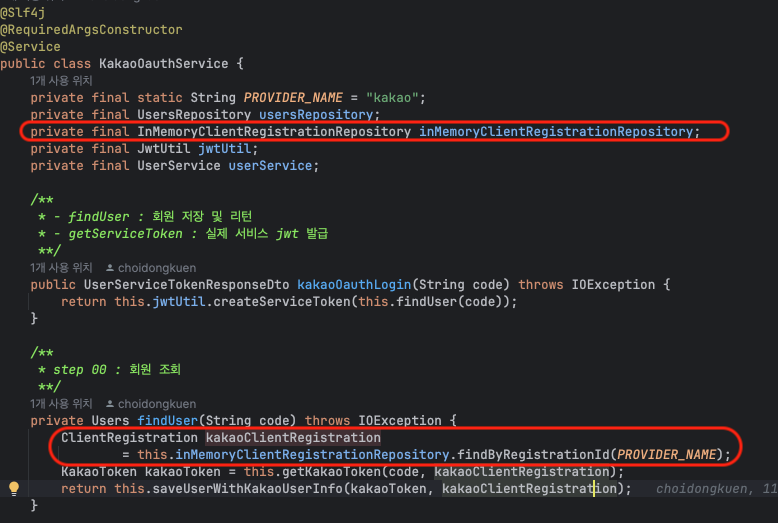Click the createServiceToken method call

pos(282,302)
